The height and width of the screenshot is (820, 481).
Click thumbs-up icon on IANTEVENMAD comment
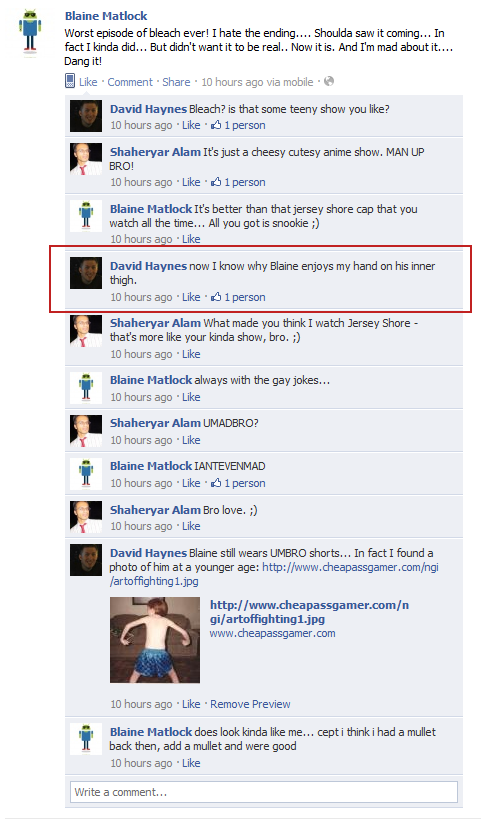[216, 483]
